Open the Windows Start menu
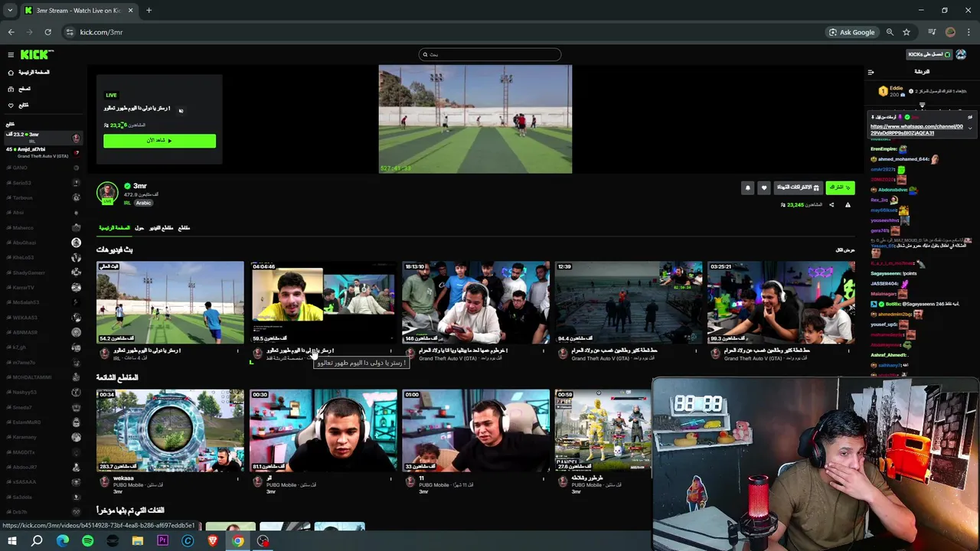The image size is (980, 551). (x=11, y=541)
